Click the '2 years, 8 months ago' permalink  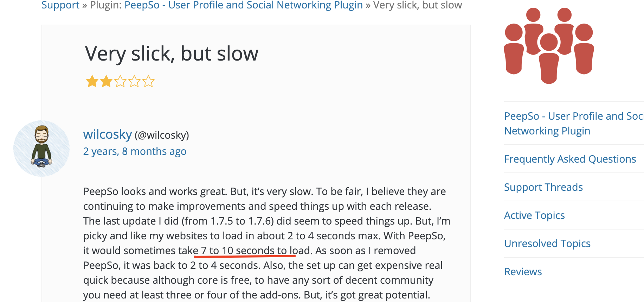[135, 151]
